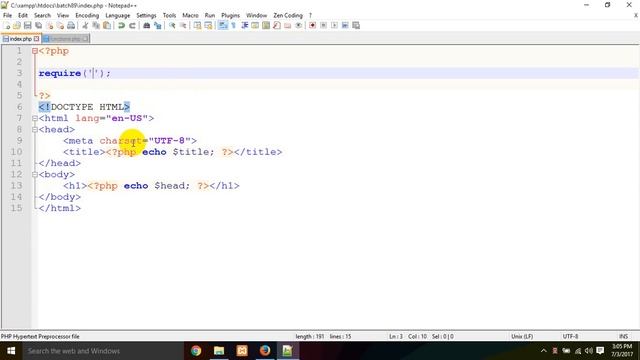Open the User Defined Language icon
The height and width of the screenshot is (360, 640).
click(x=255, y=25)
